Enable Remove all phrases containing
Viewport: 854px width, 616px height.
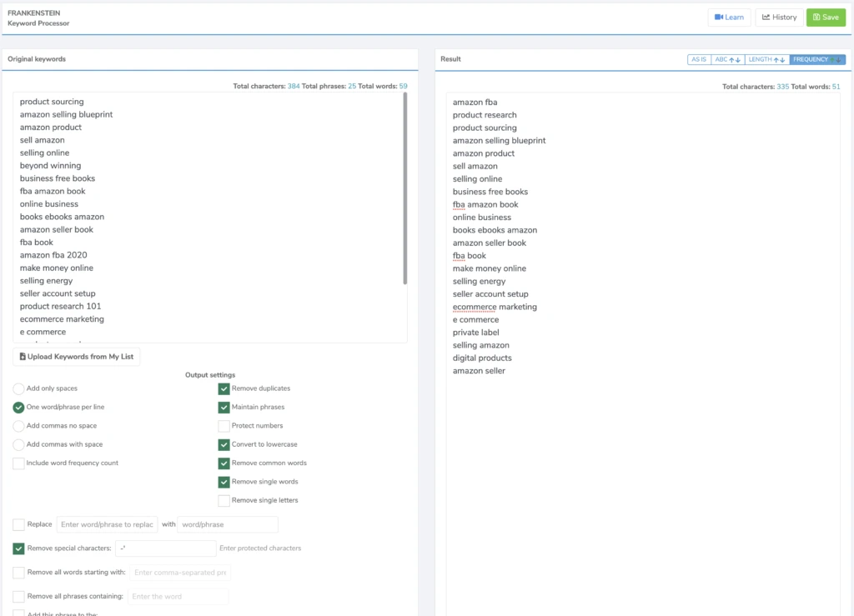(x=18, y=596)
